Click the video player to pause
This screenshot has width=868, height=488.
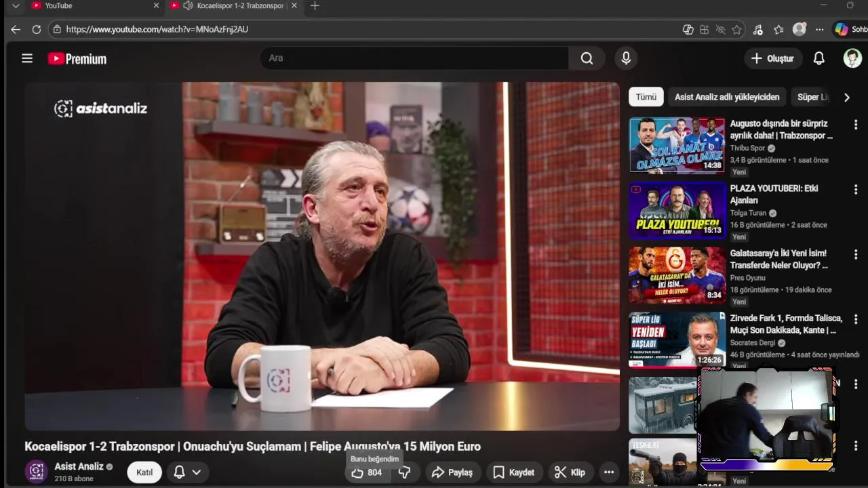pyautogui.click(x=322, y=256)
